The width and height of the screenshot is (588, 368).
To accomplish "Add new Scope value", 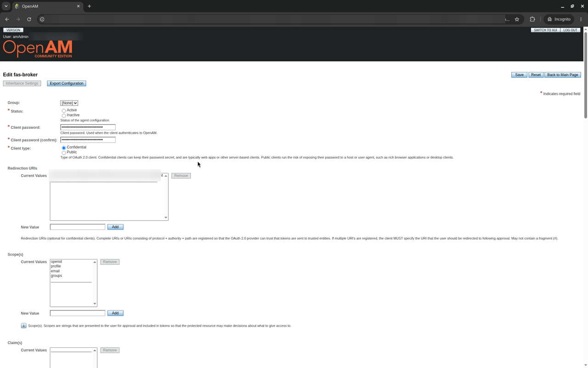I will point(115,313).
